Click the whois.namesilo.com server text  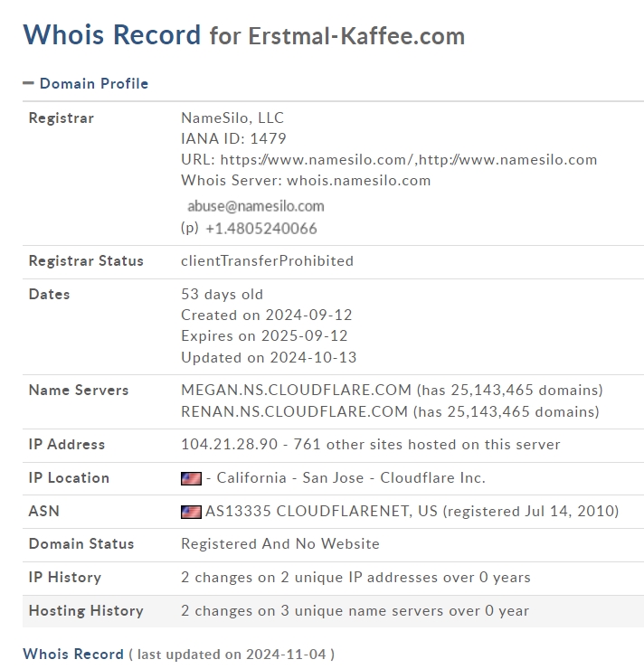tap(358, 181)
